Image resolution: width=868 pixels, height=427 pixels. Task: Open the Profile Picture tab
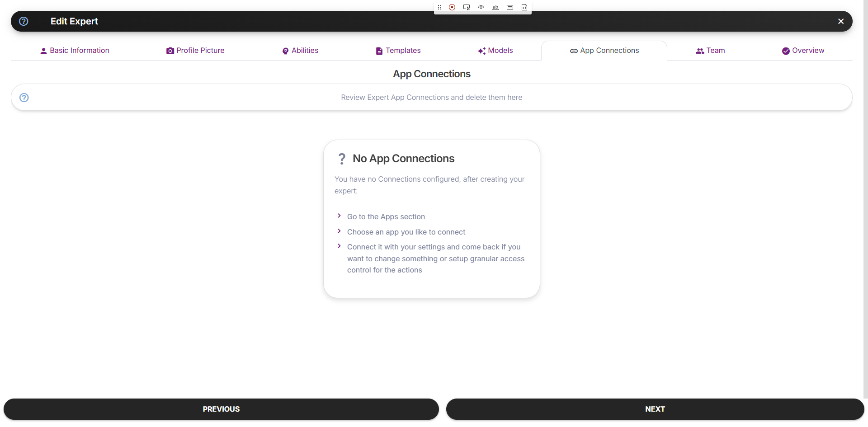coord(195,50)
